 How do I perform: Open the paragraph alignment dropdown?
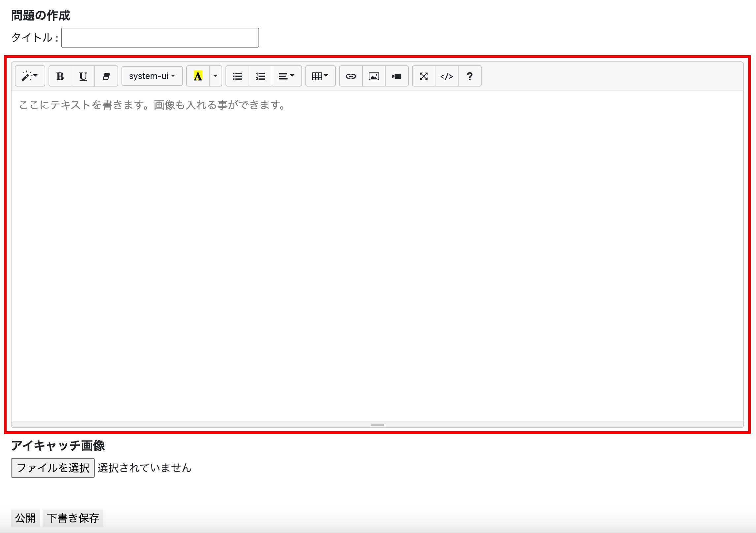(286, 76)
